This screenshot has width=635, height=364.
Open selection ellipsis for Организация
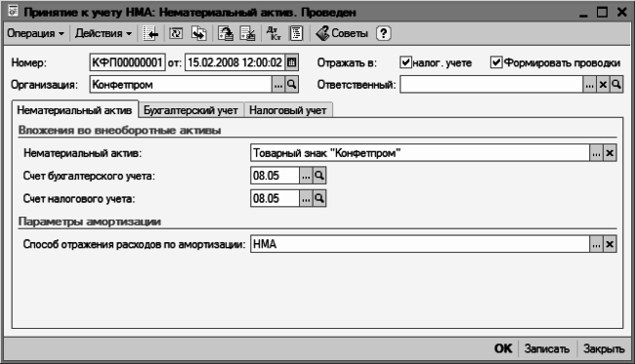278,85
